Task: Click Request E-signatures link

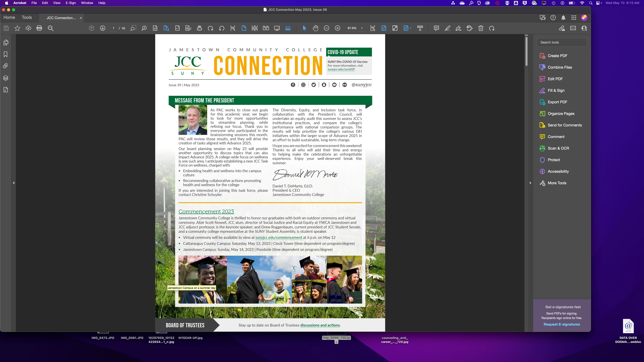Action: (562, 324)
